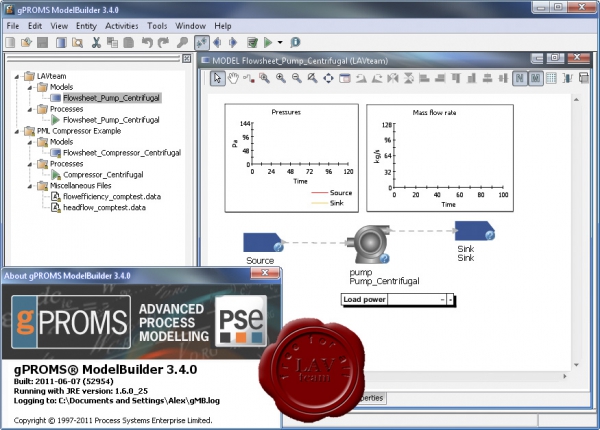This screenshot has height=430, width=600.
Task: Click the blue Info icon in main toolbar
Action: coord(295,42)
